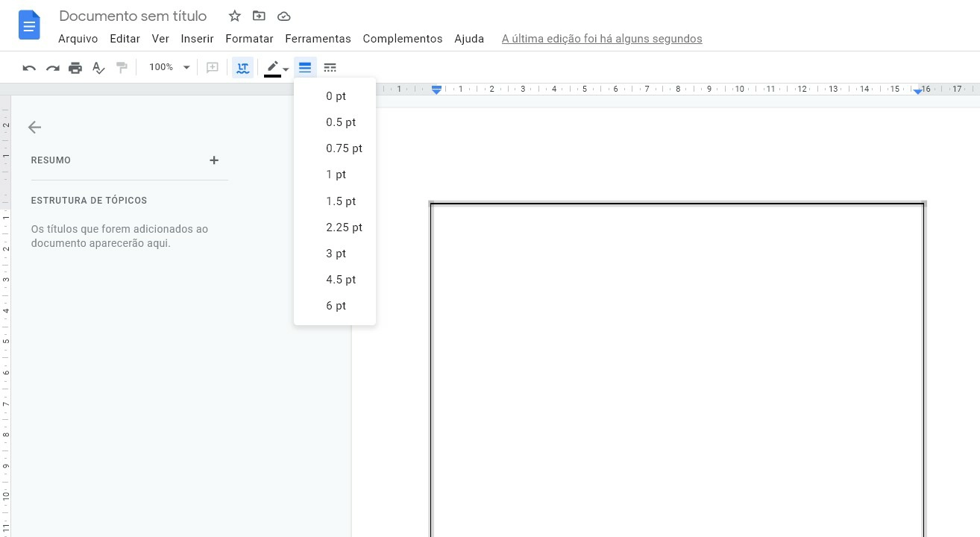Check cloud save status icon
Viewport: 980px width, 537px height.
pyautogui.click(x=283, y=16)
